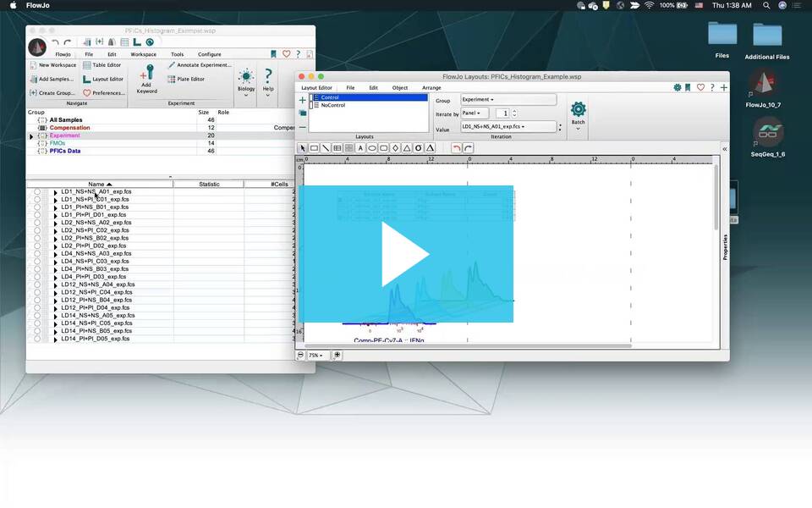Click the undo arrow in workspace quick toolbar

[56, 42]
